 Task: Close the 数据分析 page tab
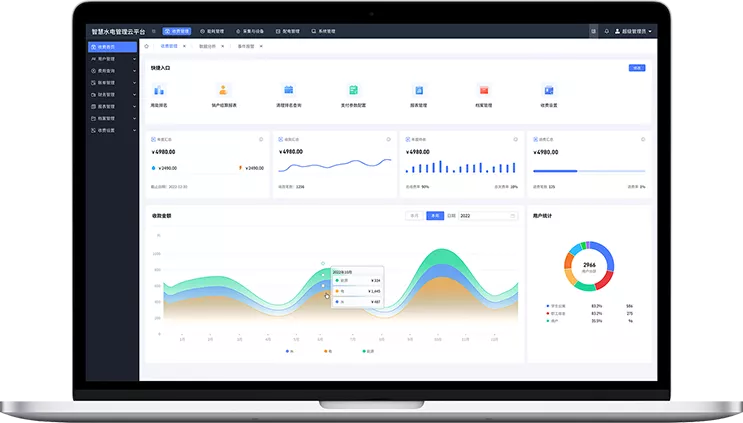tap(223, 46)
